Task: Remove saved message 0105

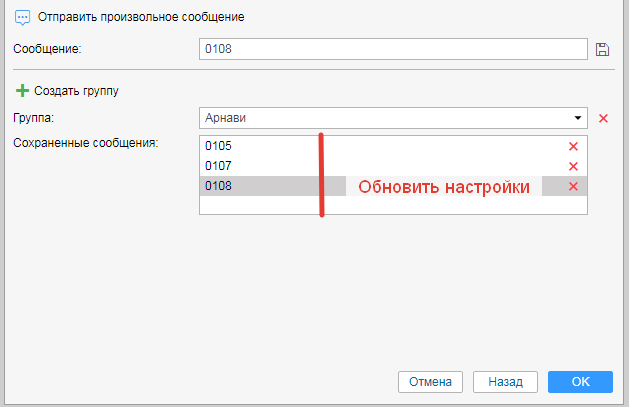Action: click(573, 146)
